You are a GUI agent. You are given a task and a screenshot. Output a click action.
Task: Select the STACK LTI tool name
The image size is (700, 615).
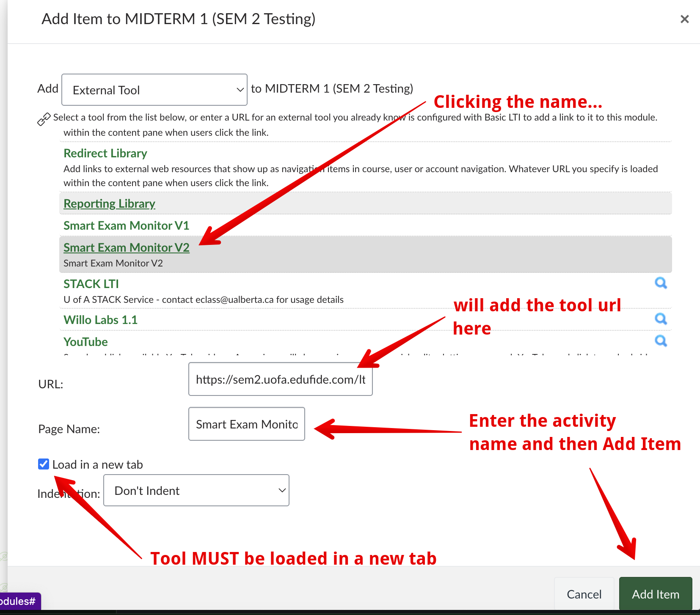point(91,284)
